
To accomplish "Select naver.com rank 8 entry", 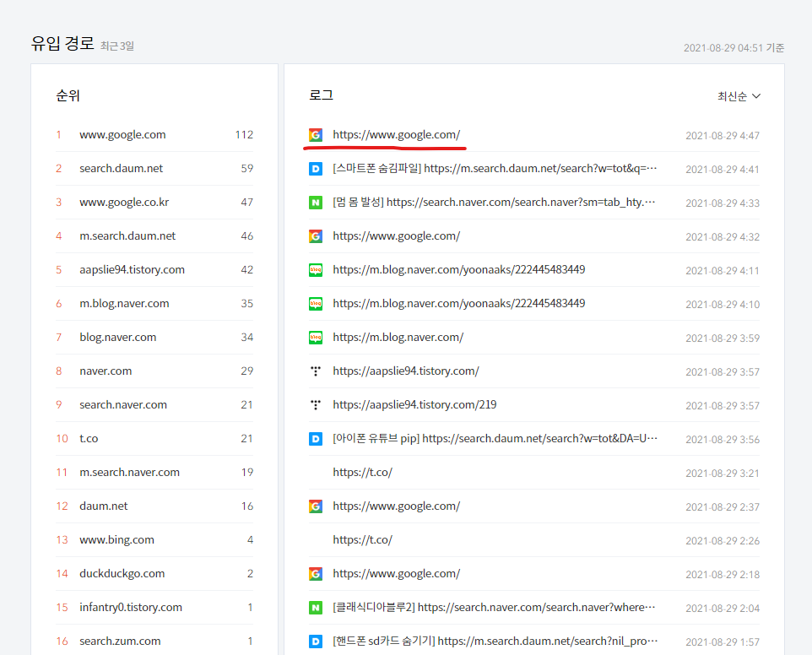I will tap(106, 371).
